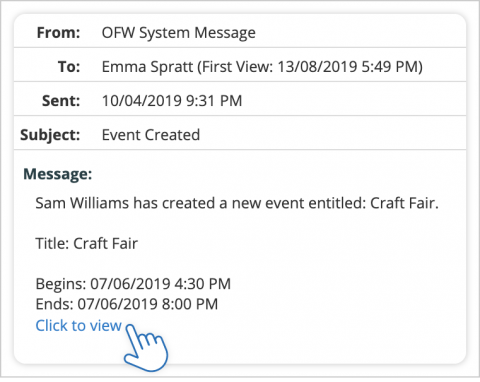
Task: Select the 'Ends: 07/06/2019 8:00 PM' line
Action: tap(127, 304)
